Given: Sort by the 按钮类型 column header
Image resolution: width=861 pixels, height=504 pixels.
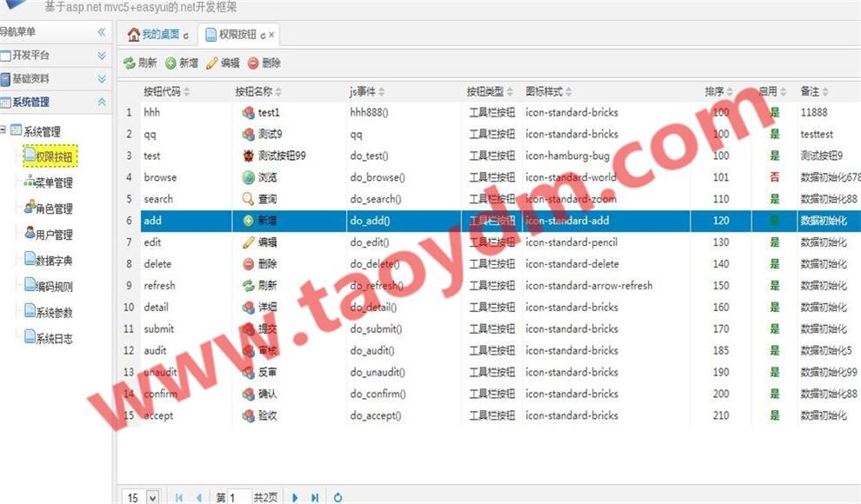Looking at the screenshot, I should (x=490, y=91).
